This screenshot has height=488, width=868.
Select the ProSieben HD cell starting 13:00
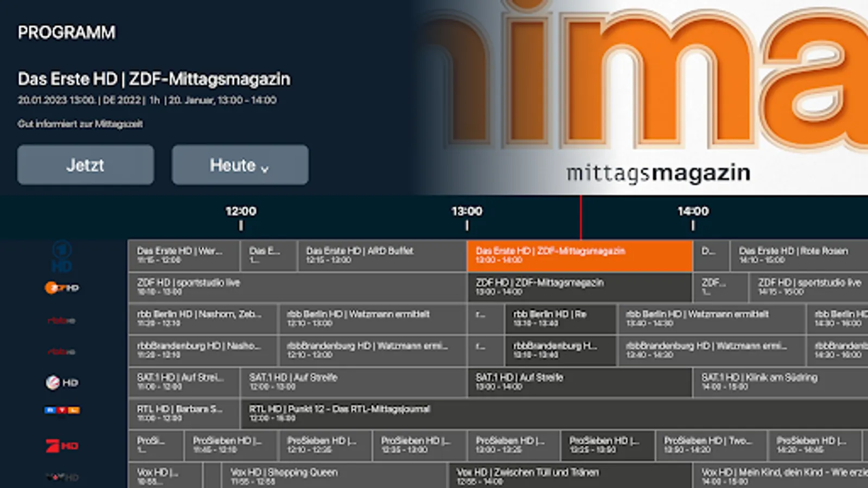(514, 445)
